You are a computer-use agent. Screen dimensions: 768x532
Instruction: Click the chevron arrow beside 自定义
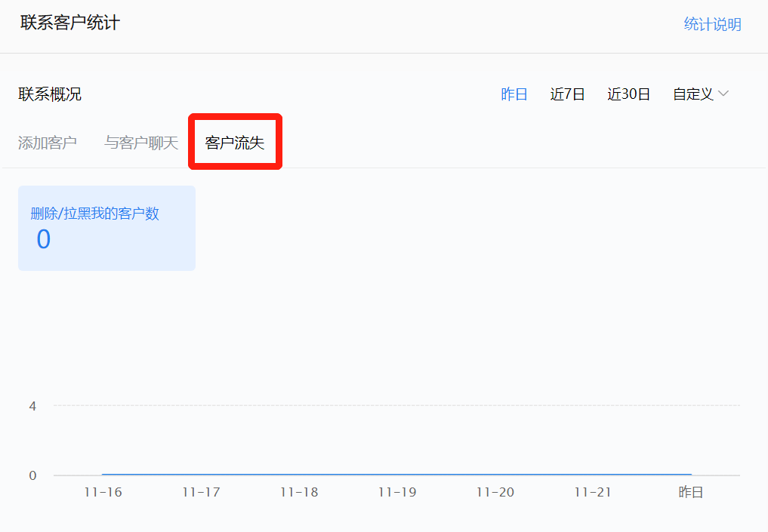(x=723, y=94)
